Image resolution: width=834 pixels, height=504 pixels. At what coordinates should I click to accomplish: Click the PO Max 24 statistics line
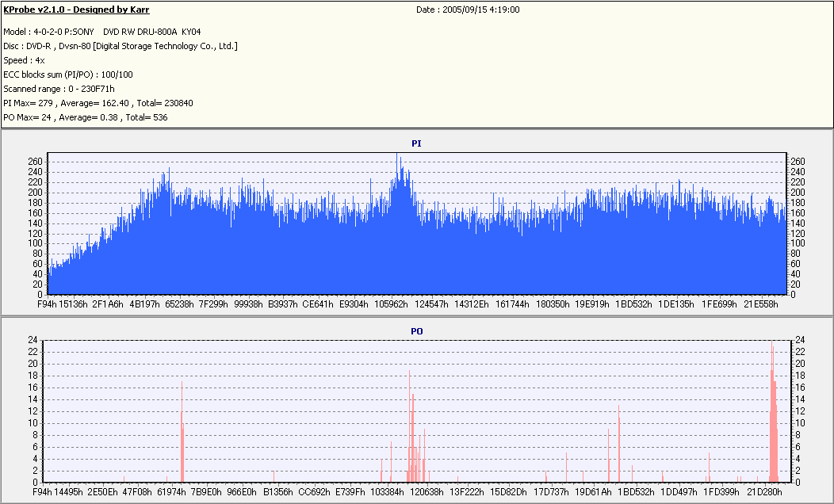[85, 117]
